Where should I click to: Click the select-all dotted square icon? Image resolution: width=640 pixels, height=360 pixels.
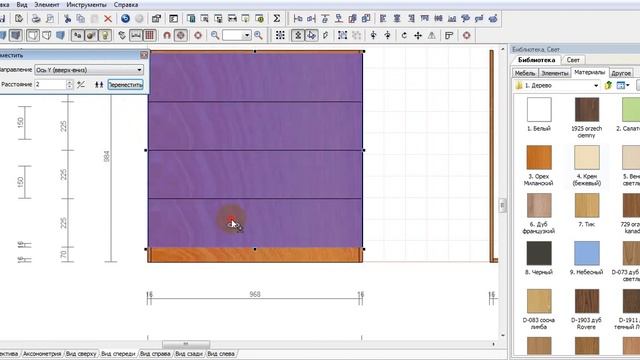[x=280, y=36]
